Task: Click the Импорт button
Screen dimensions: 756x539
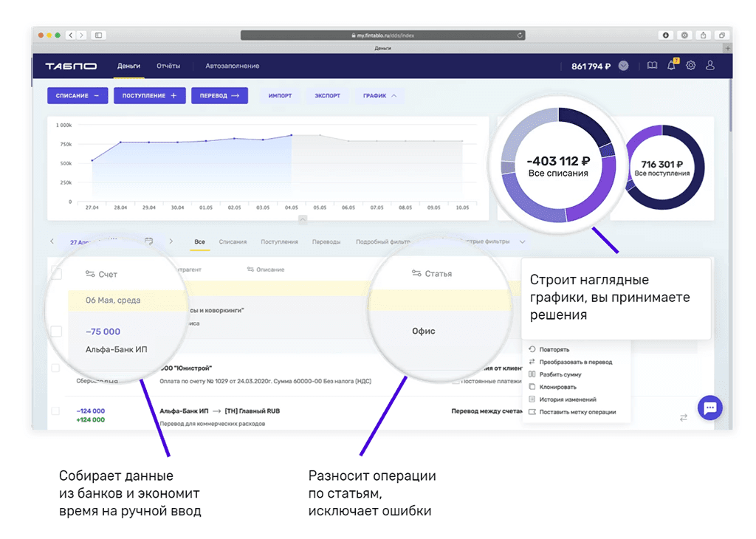Action: (280, 96)
